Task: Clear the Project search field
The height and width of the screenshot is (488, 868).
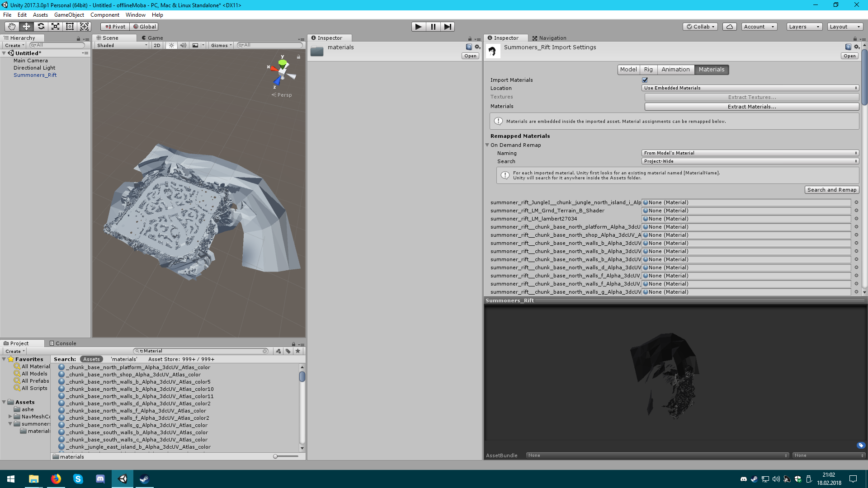Action: [x=264, y=351]
